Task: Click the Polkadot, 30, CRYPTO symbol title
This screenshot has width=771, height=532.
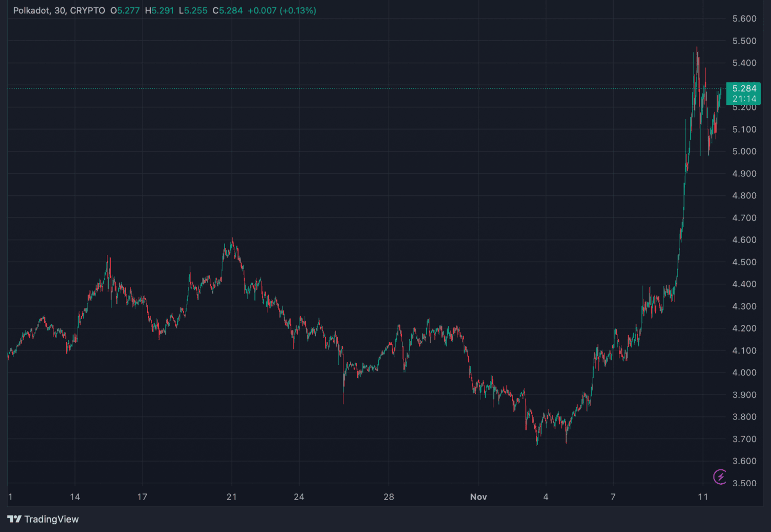Action: 59,10
